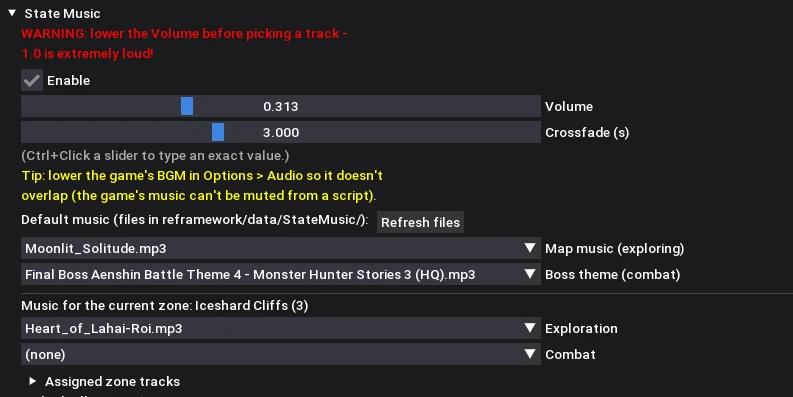The height and width of the screenshot is (397, 793).
Task: Expand Assigned zone tracks tree node
Action: pos(32,381)
